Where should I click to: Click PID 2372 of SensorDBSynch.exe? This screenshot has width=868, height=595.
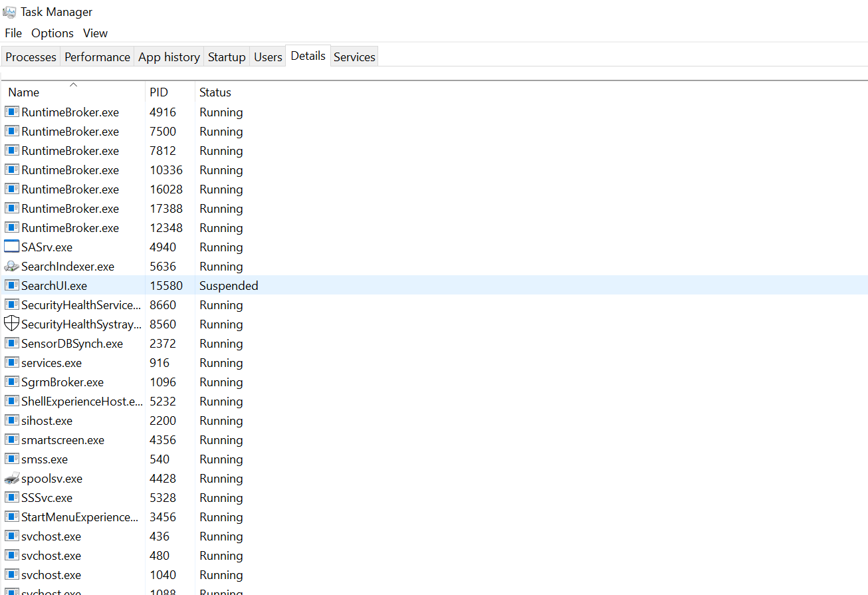pyautogui.click(x=163, y=344)
